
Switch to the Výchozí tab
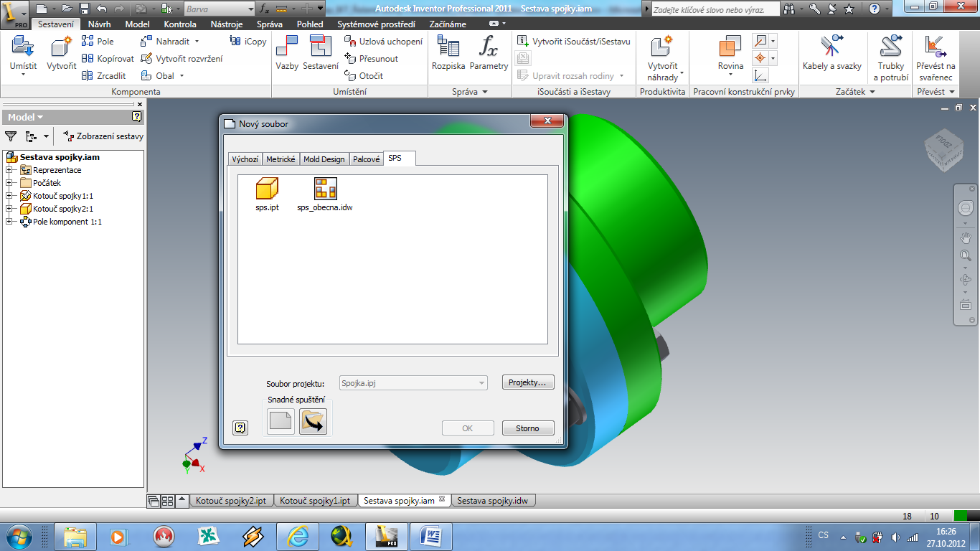245,159
